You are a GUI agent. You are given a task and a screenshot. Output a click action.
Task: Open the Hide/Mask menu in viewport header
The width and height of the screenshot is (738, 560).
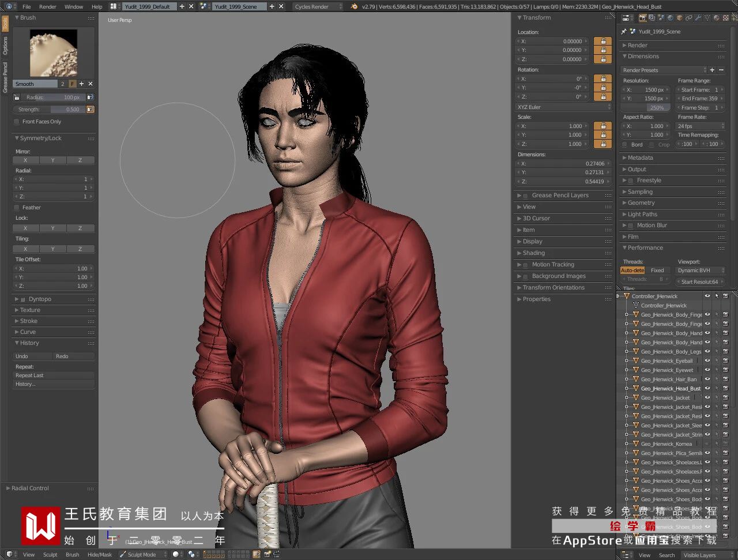100,555
